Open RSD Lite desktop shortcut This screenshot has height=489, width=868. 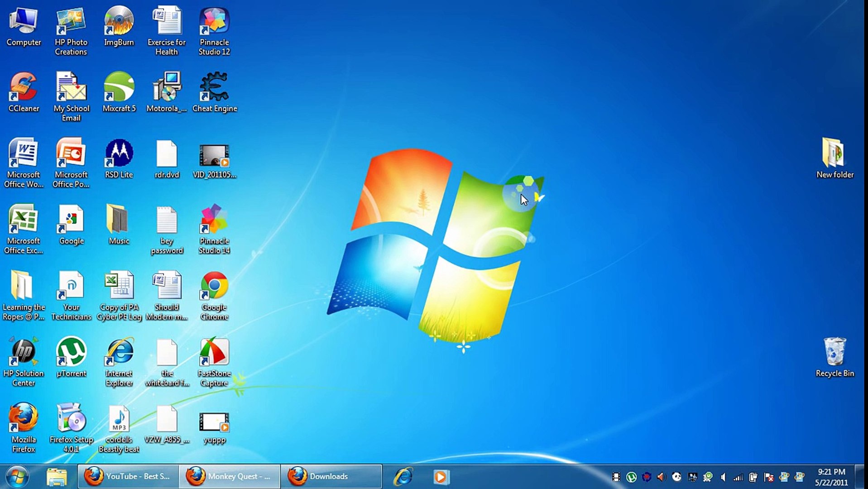pyautogui.click(x=119, y=159)
